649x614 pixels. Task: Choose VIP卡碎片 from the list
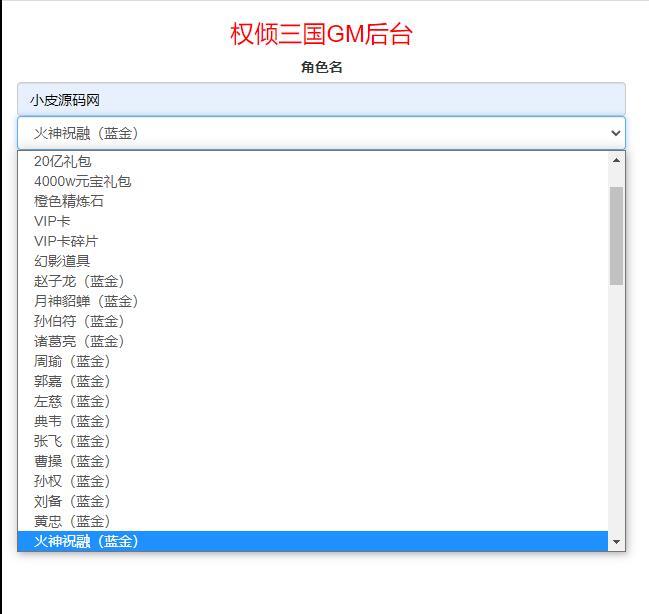(x=66, y=241)
